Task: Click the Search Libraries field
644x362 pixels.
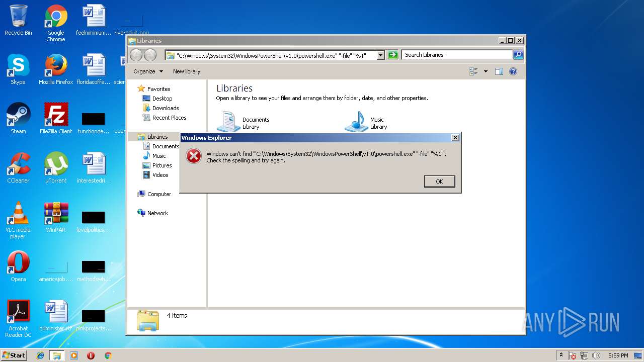Action: point(457,55)
